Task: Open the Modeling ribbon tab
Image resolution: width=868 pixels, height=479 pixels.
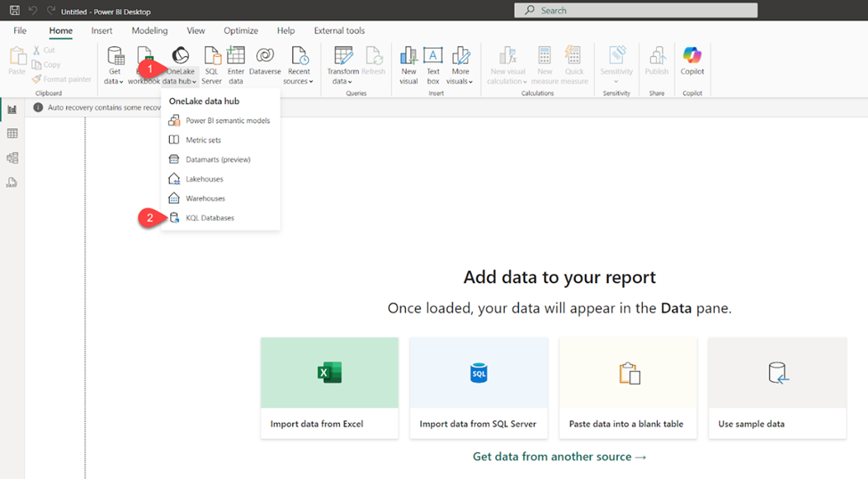Action: click(x=150, y=30)
